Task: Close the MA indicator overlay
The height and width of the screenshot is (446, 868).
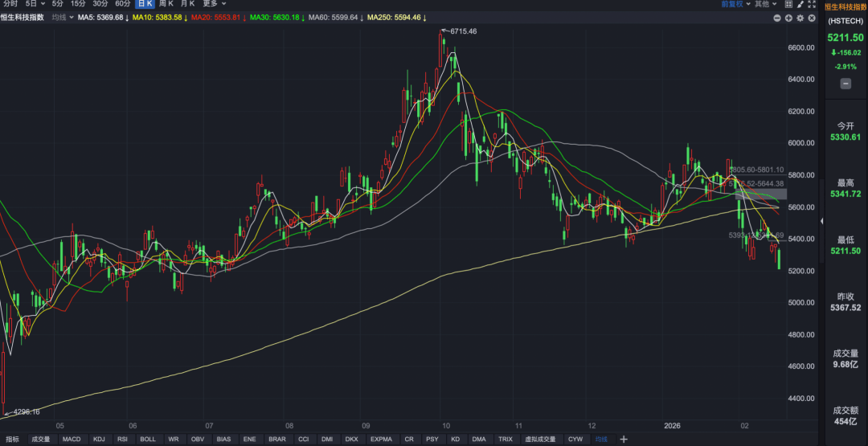Action: pyautogui.click(x=811, y=18)
